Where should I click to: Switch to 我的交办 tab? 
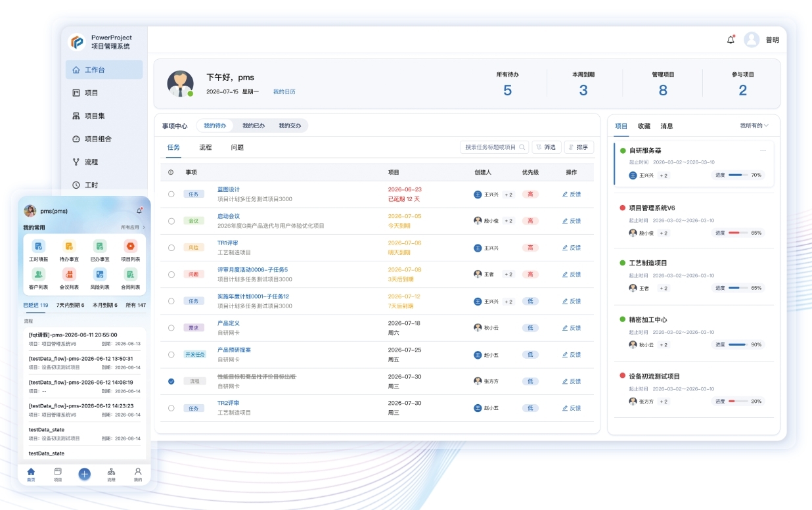(290, 126)
